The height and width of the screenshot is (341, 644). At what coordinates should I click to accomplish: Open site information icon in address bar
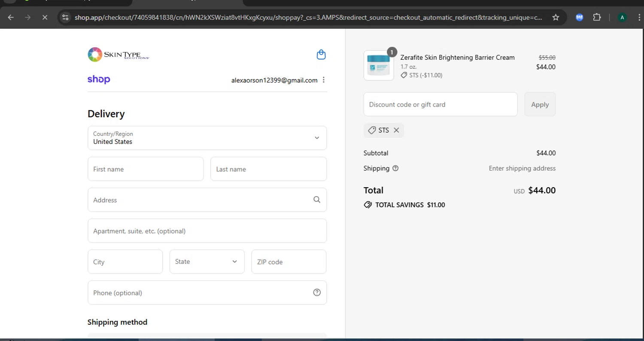65,18
